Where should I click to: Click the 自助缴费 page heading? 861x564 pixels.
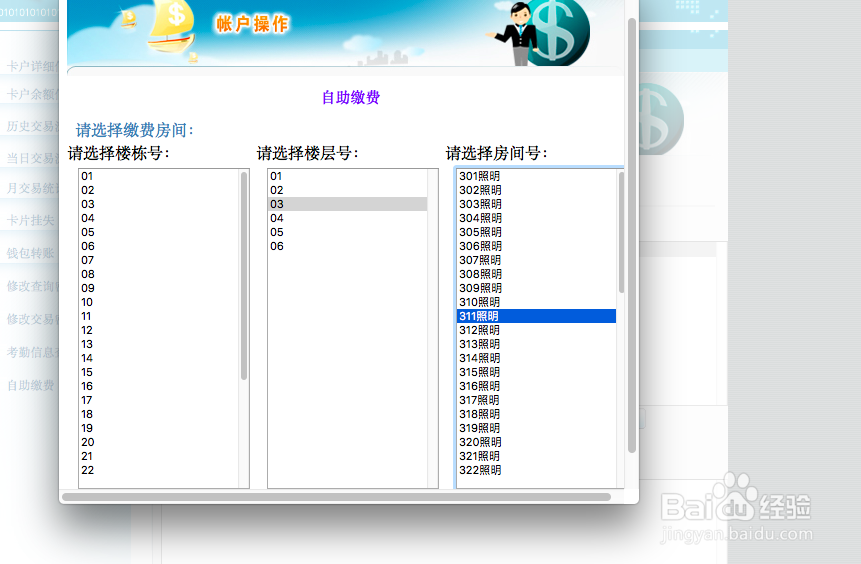[x=351, y=98]
